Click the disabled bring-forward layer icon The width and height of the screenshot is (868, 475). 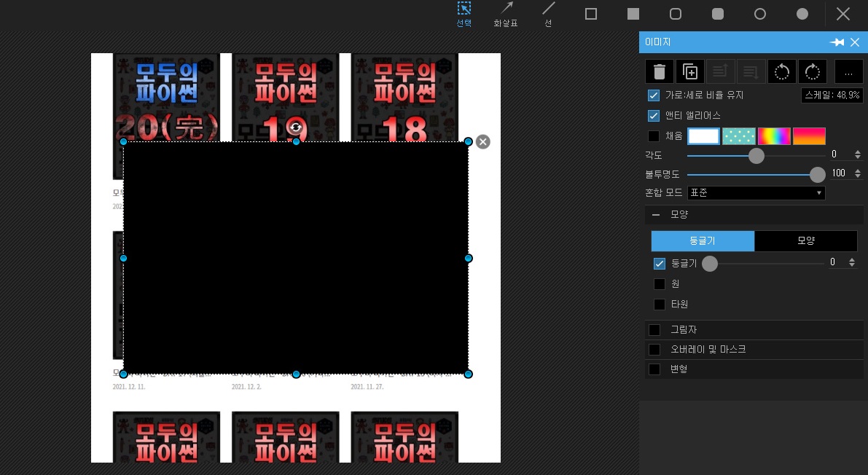[720, 71]
